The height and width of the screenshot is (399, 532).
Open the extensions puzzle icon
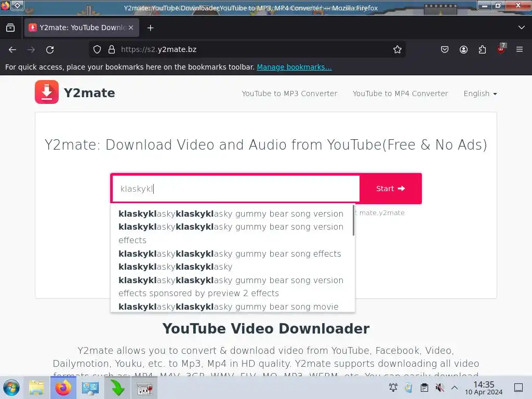(482, 49)
